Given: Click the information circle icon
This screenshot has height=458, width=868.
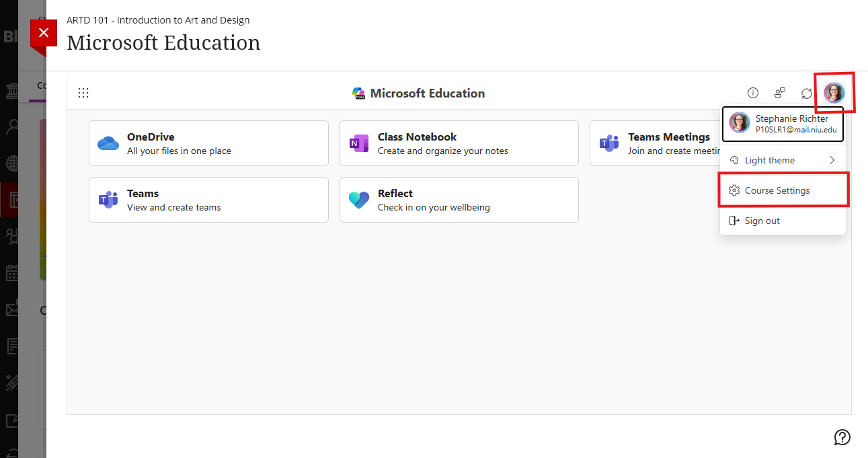Looking at the screenshot, I should (x=753, y=93).
